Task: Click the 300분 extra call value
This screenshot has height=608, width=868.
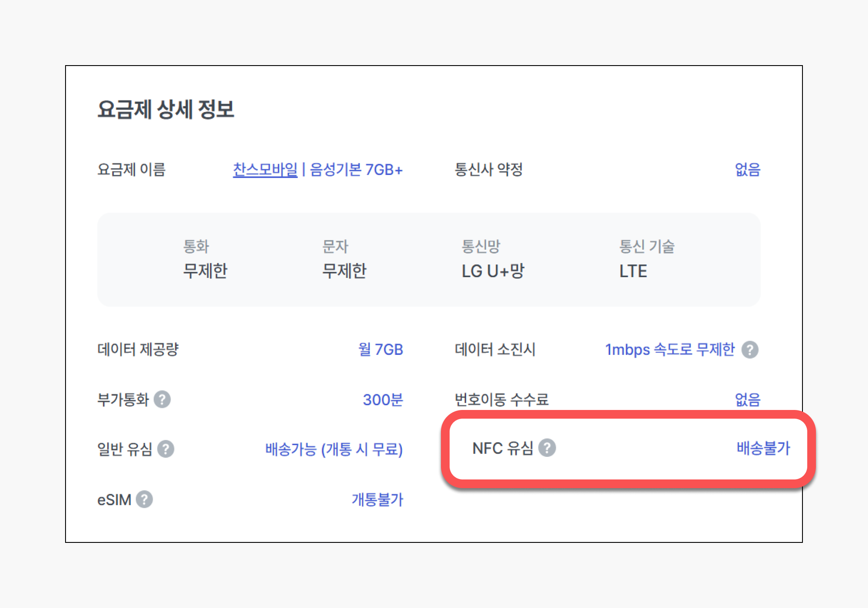Action: [383, 400]
